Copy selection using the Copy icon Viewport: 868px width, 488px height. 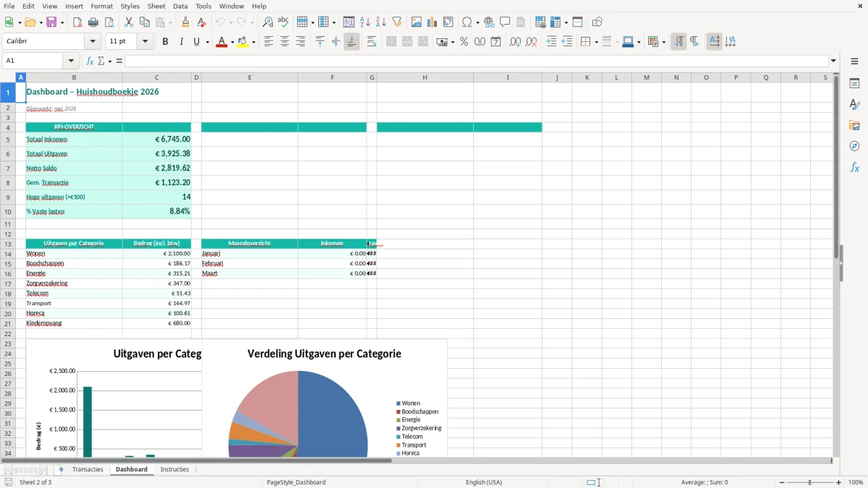(144, 22)
